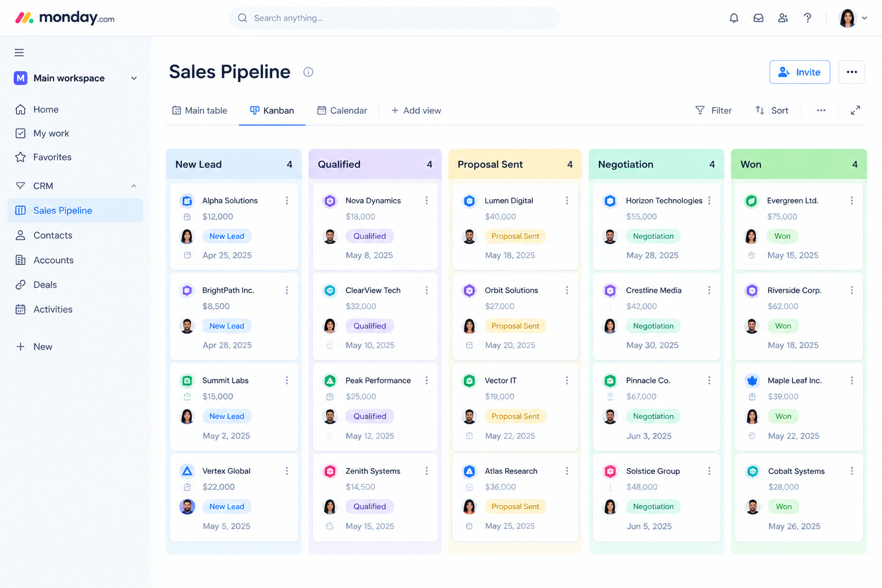Click the May 12, 2025 date on Peak Performance

pos(370,436)
